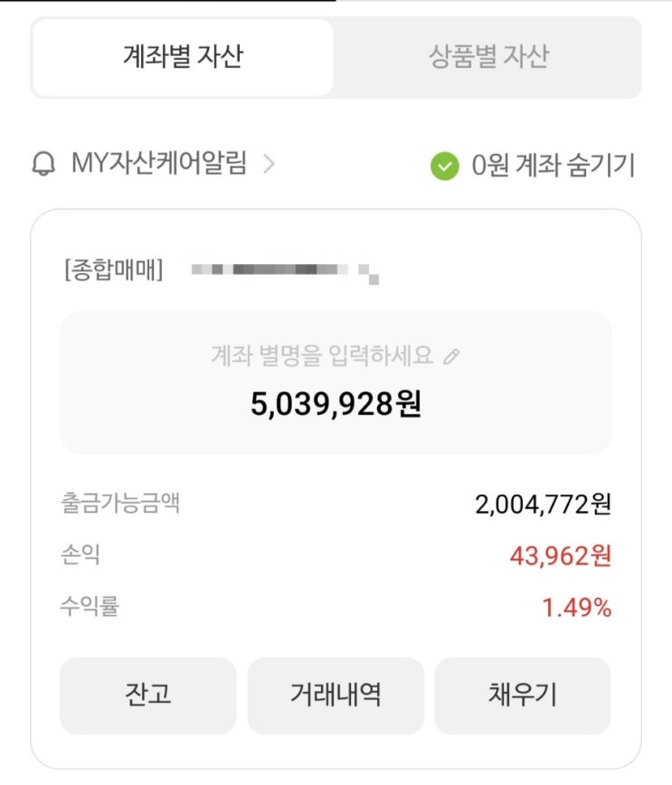Click the blurred account number
672x785 pixels.
tap(284, 270)
